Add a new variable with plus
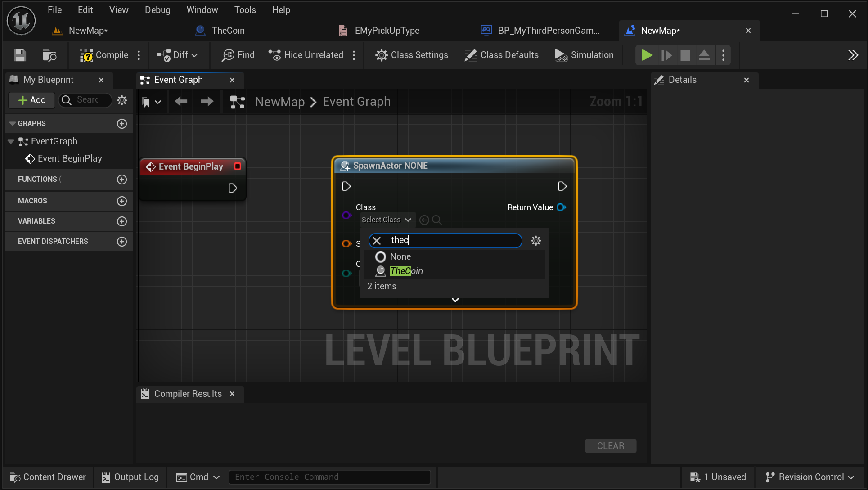868x490 pixels. click(122, 221)
